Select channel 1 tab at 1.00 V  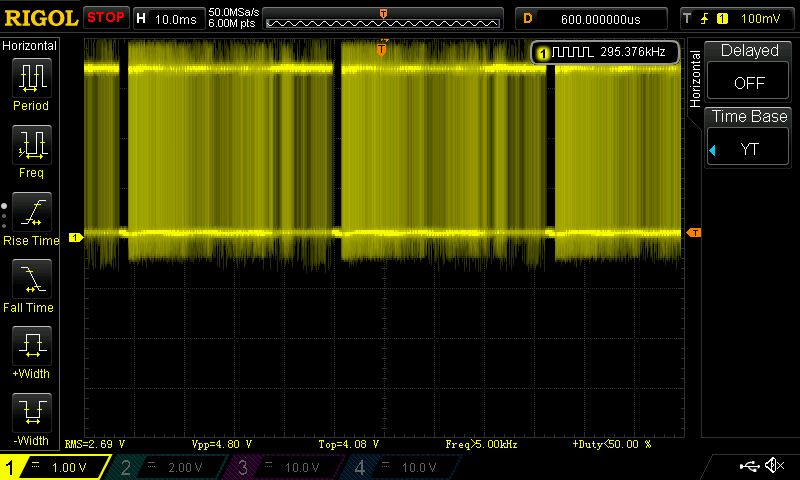tap(55, 467)
